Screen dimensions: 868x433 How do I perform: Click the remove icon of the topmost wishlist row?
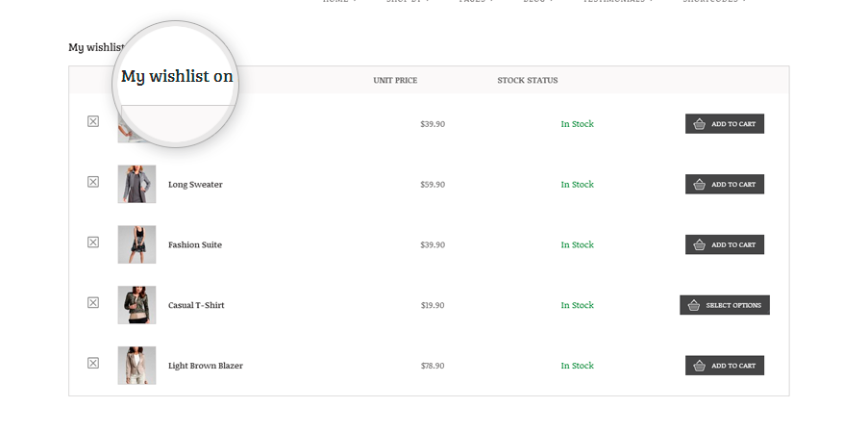coord(93,121)
